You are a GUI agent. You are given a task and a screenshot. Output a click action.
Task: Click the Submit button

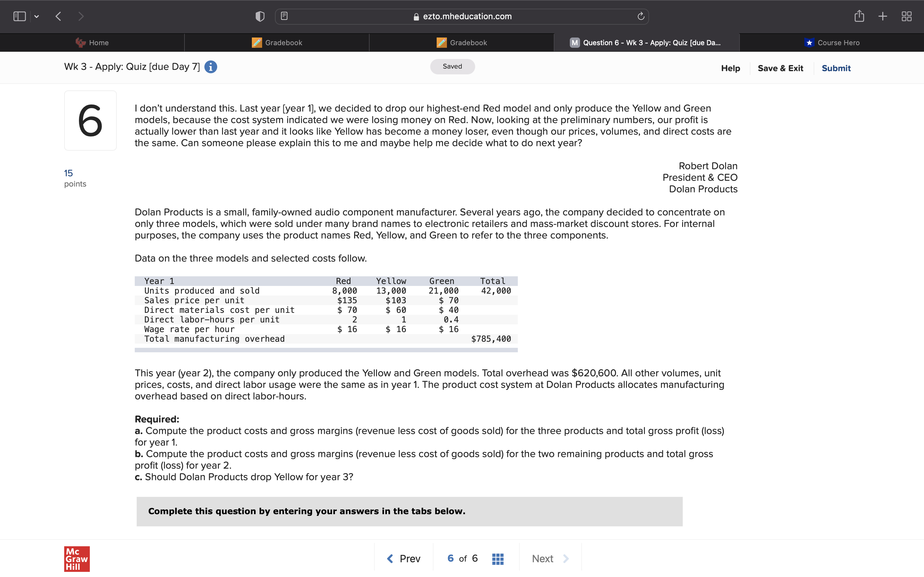coord(836,67)
